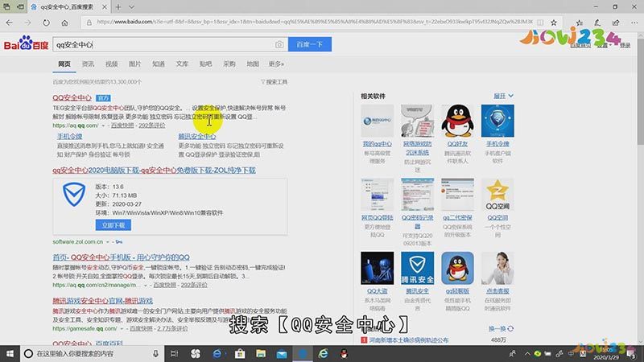Viewport: 644px width, 362px height.
Task: Open the ZOL qq安全中心 download result
Action: pyautogui.click(x=154, y=170)
